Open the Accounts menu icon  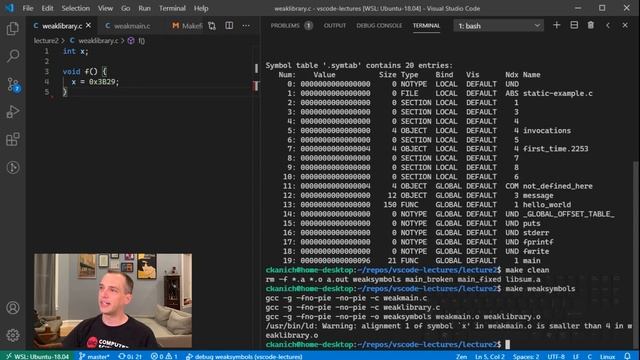coord(13,307)
